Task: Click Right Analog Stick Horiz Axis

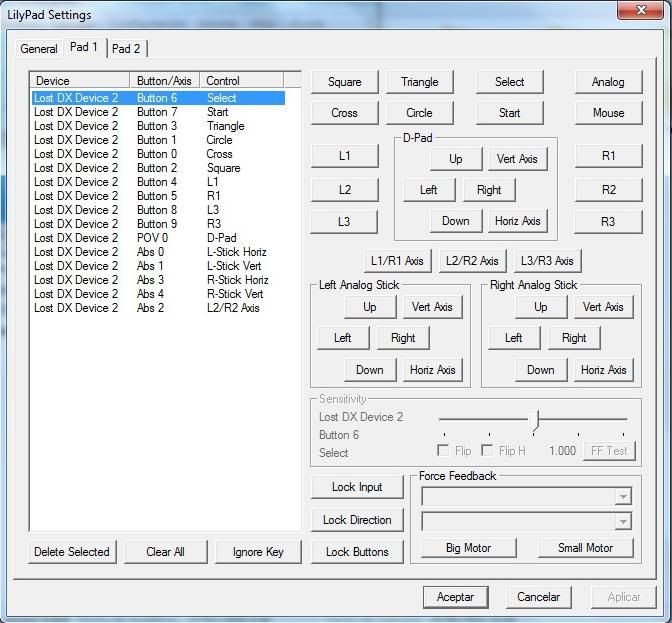Action: tap(603, 370)
